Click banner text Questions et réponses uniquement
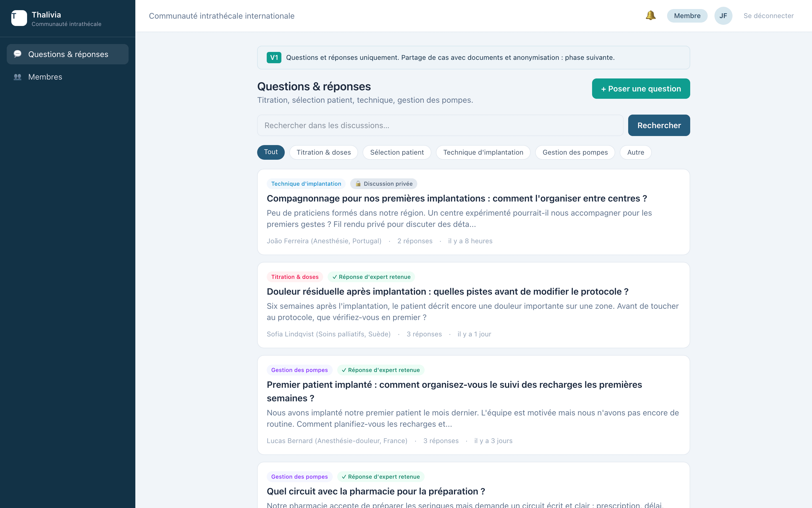The image size is (812, 508). pos(450,58)
